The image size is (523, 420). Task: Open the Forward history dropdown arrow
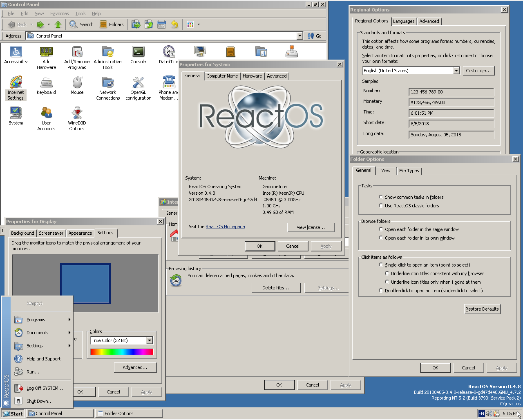[x=49, y=24]
